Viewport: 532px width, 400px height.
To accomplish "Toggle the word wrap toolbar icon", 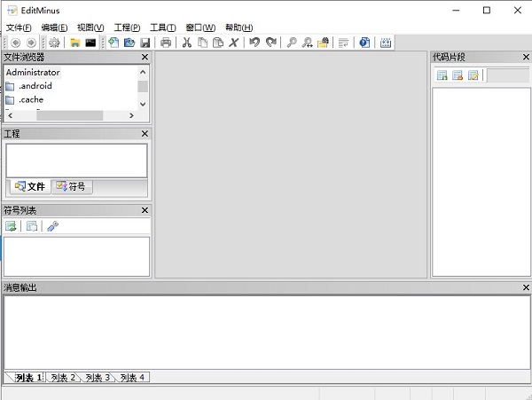I will coord(343,43).
